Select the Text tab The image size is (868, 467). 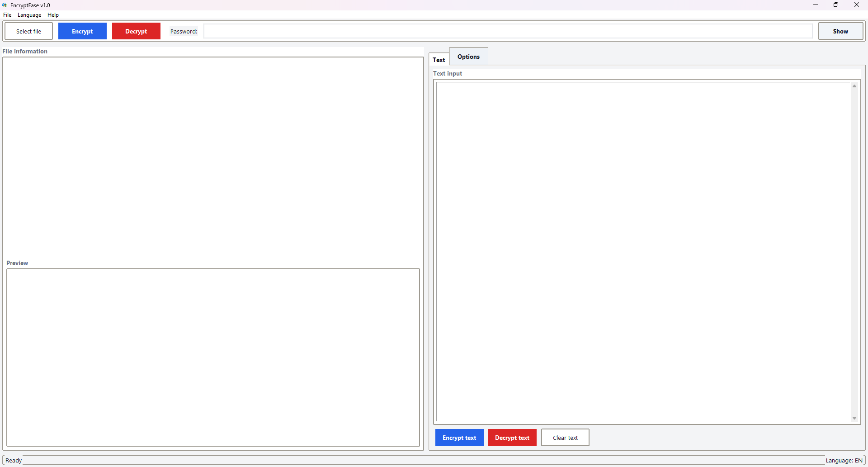pyautogui.click(x=439, y=59)
